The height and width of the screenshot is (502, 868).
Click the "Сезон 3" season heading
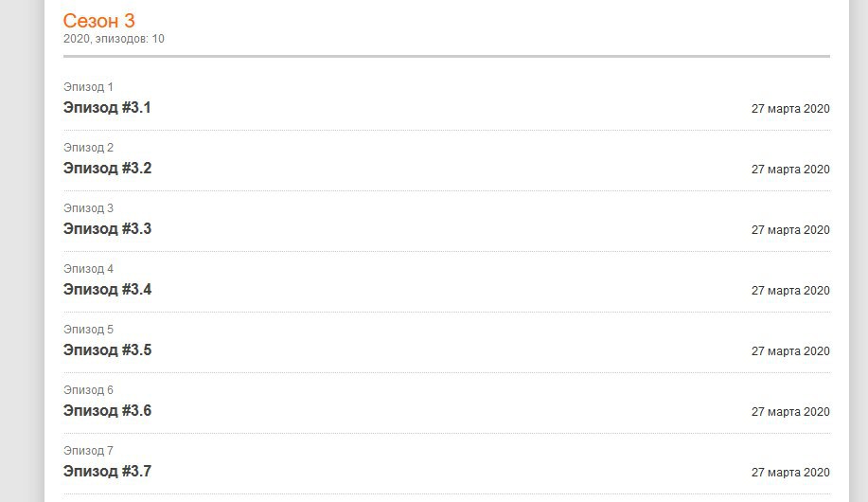point(98,21)
